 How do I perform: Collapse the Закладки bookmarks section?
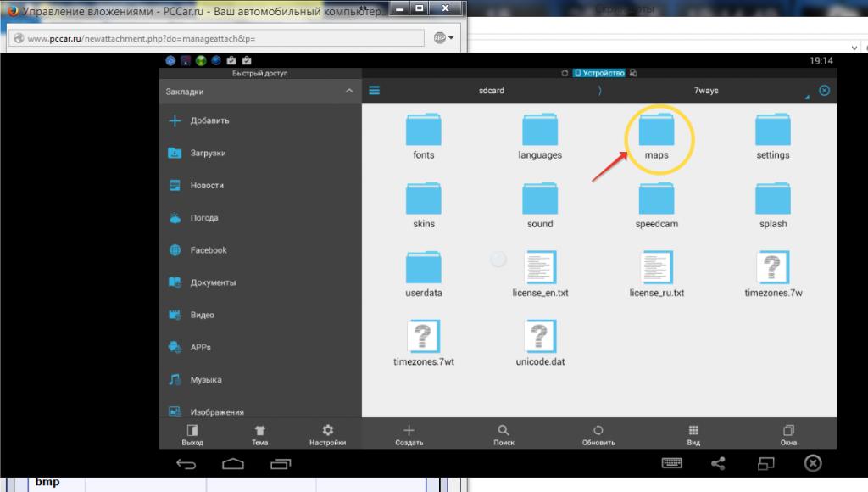pyautogui.click(x=348, y=91)
